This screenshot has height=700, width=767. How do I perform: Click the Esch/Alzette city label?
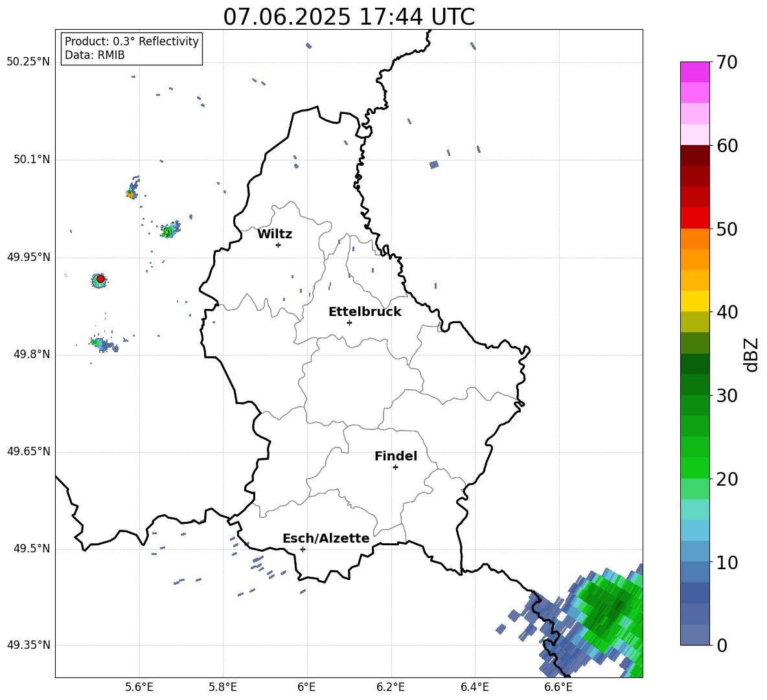click(326, 538)
